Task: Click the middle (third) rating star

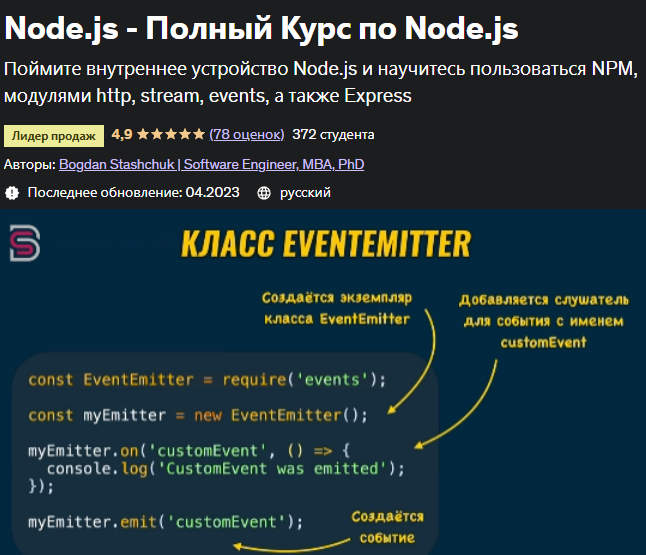Action: click(171, 134)
